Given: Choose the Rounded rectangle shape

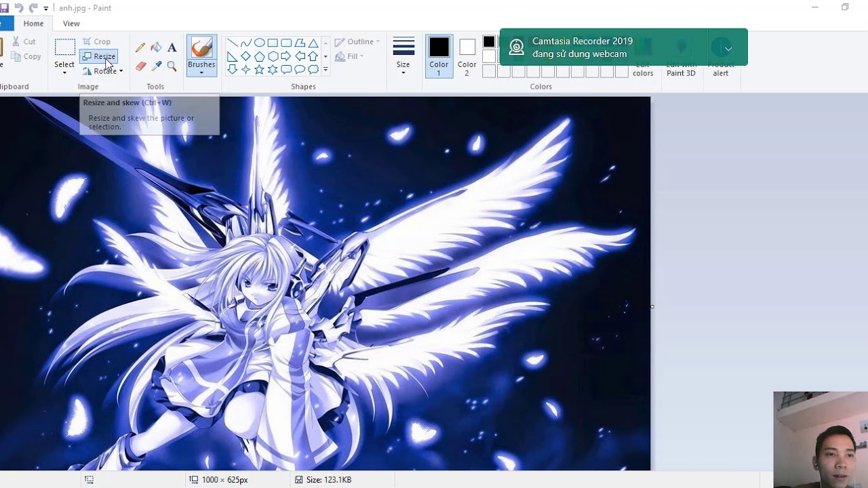Looking at the screenshot, I should (x=286, y=43).
